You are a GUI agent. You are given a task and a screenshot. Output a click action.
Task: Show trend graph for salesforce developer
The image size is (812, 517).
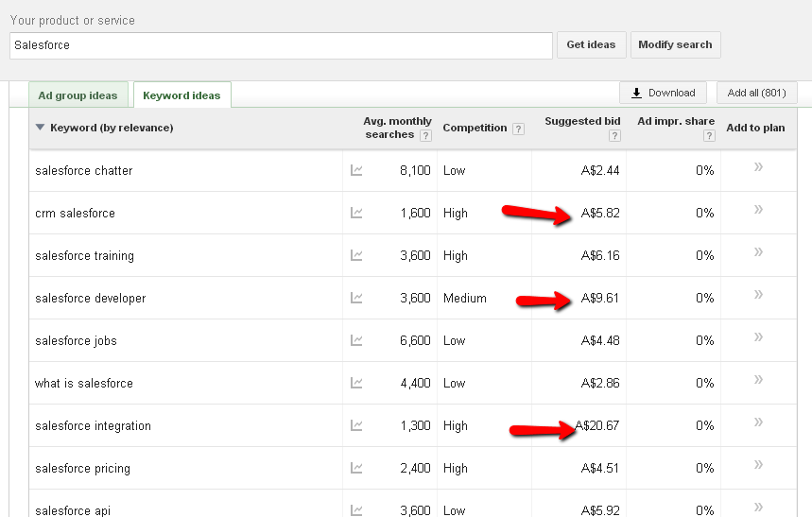[356, 299]
